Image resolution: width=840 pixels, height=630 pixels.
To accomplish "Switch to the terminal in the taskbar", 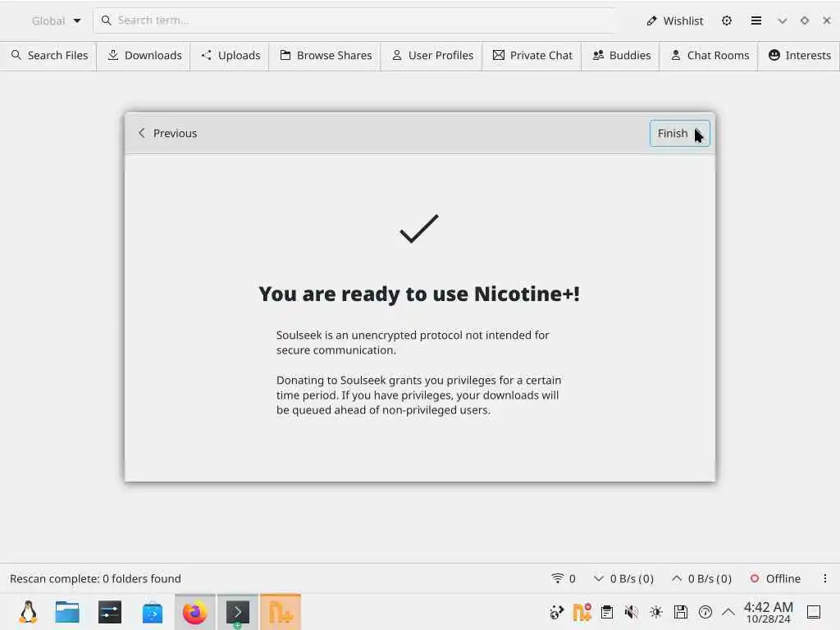I will [238, 612].
